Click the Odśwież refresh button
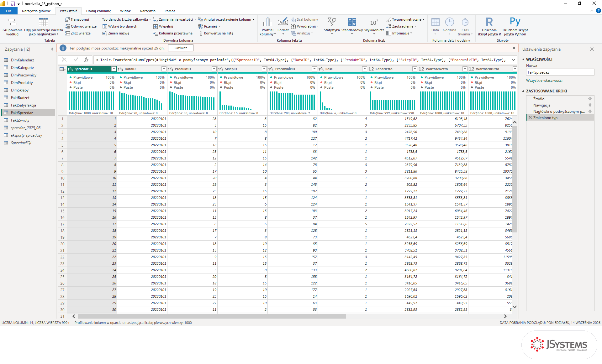602x364 pixels. 181,48
